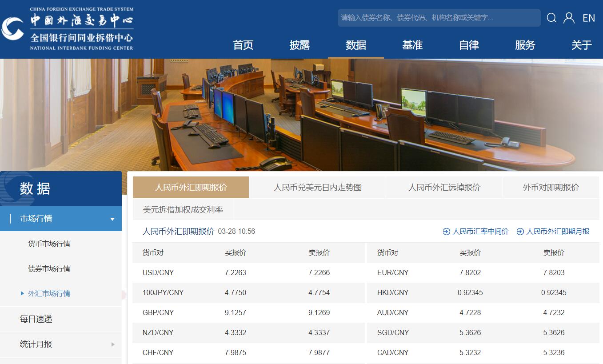Image resolution: width=603 pixels, height=364 pixels.
Task: Open 每日速递 in the sidebar
Action: pos(36,319)
